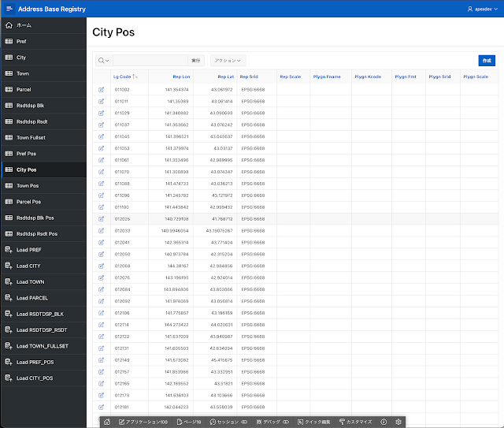
Task: Open Rsdtdsp Blk page in sidebar
Action: 43,106
